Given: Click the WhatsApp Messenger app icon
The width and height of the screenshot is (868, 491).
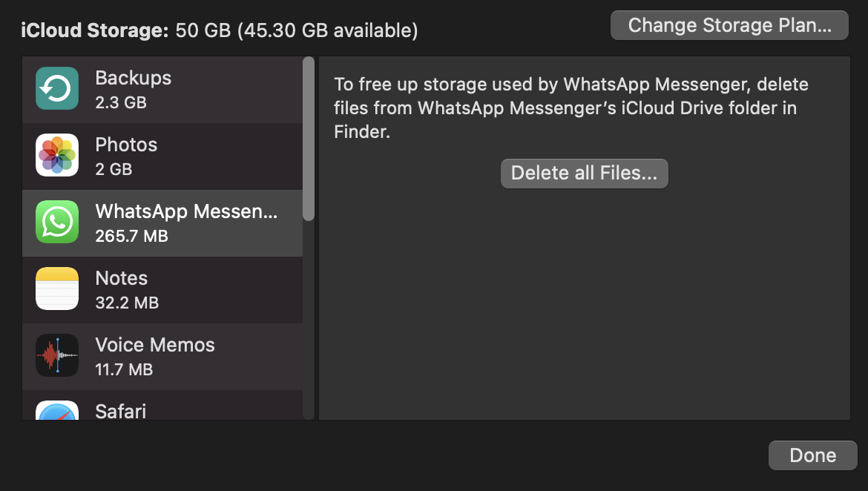Looking at the screenshot, I should coord(57,223).
